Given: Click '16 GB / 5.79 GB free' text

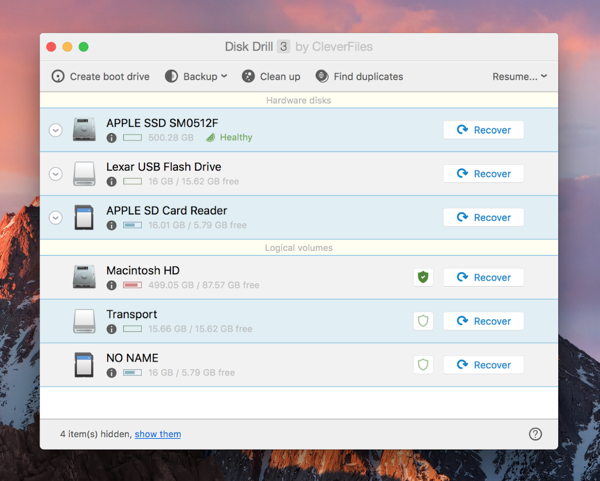Looking at the screenshot, I should (x=191, y=373).
